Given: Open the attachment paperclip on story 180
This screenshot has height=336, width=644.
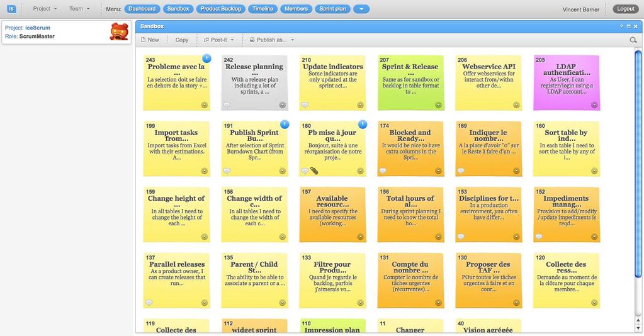Looking at the screenshot, I should (x=314, y=171).
